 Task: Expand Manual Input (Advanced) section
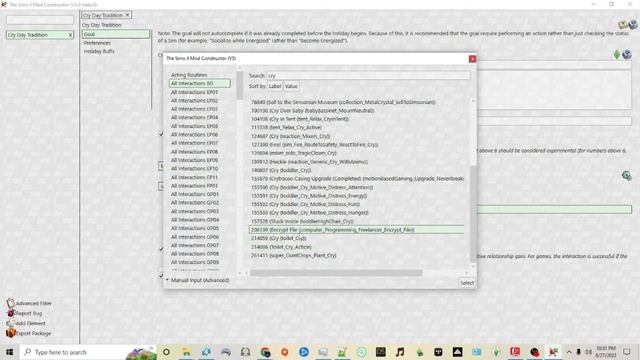click(198, 280)
